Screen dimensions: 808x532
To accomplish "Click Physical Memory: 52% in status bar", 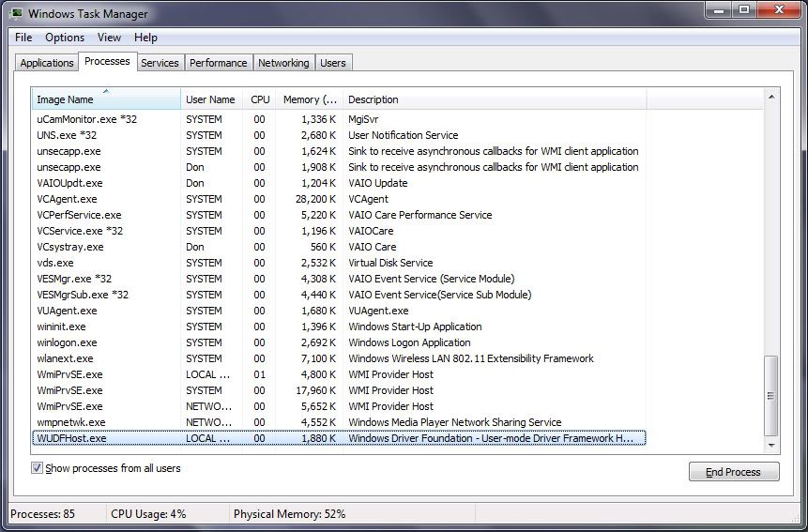I will 290,514.
